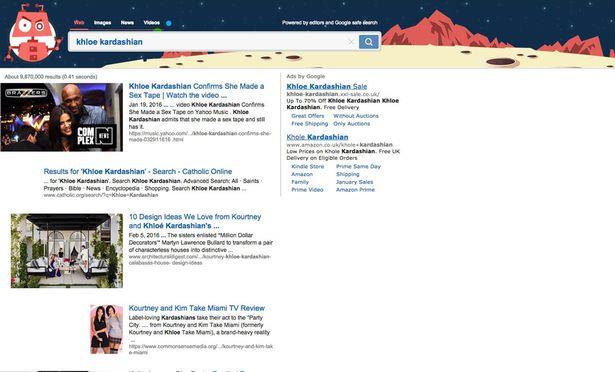Click the Complex News video thumbnail
This screenshot has height=372, width=615.
62,117
